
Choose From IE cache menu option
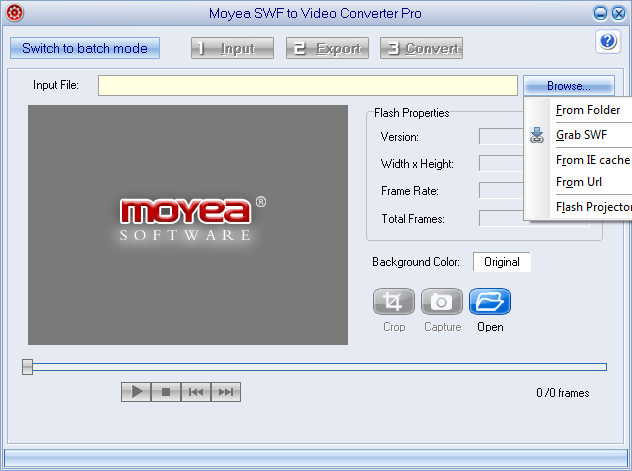(592, 160)
